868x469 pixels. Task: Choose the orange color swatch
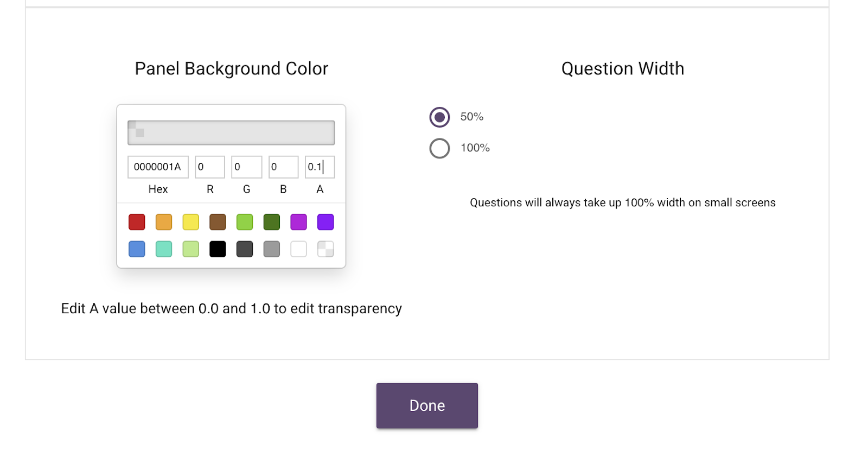click(x=164, y=222)
